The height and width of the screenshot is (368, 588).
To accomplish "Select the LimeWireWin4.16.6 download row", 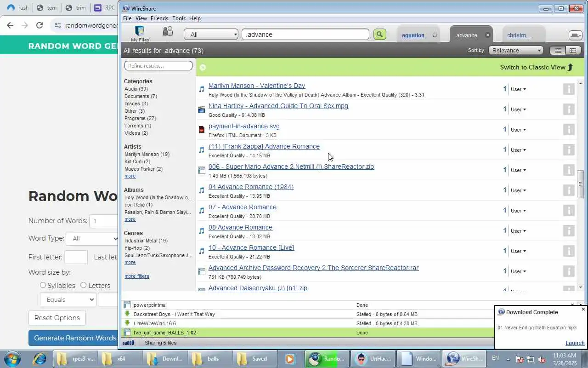I will pos(308,323).
